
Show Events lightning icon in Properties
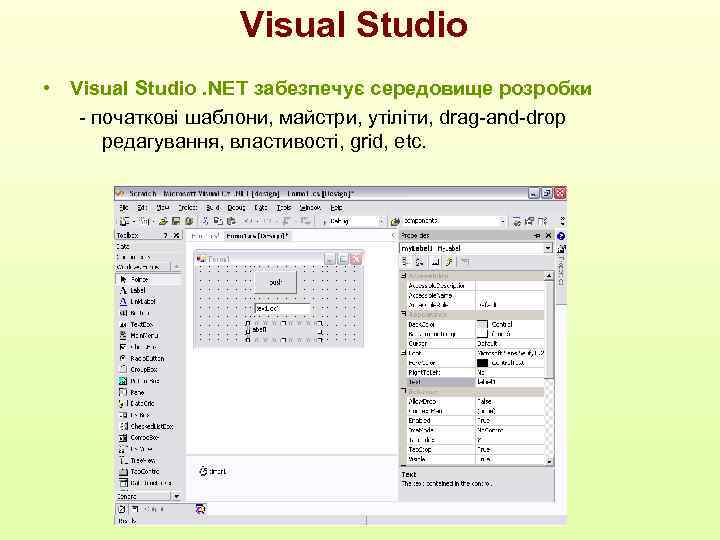click(450, 262)
